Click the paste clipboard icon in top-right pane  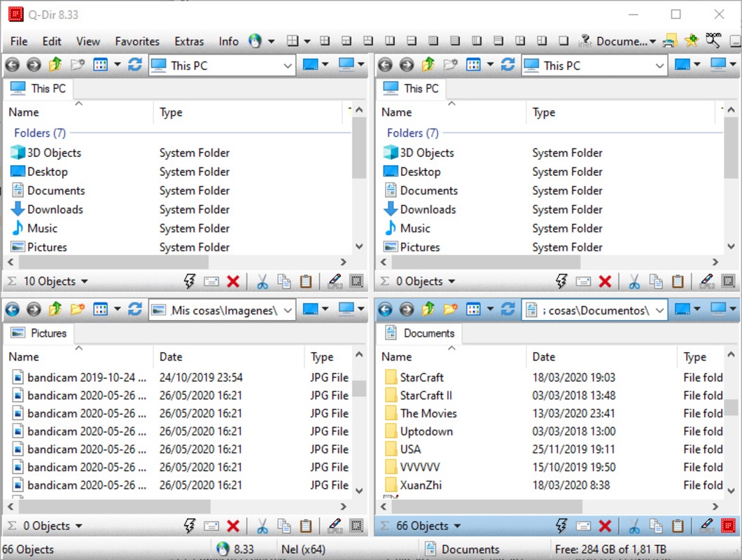[678, 281]
